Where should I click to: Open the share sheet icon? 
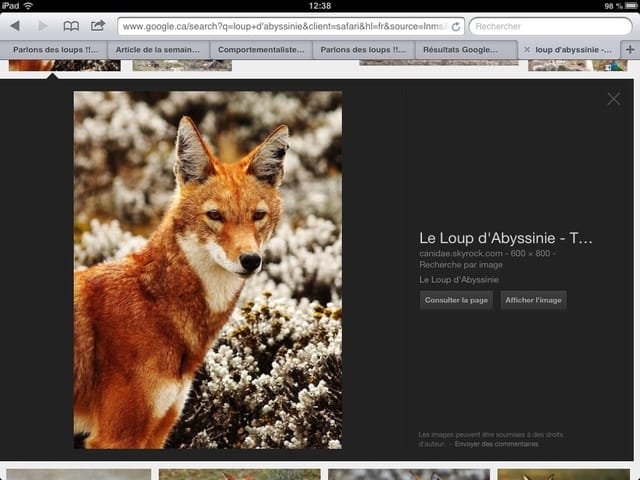98,26
